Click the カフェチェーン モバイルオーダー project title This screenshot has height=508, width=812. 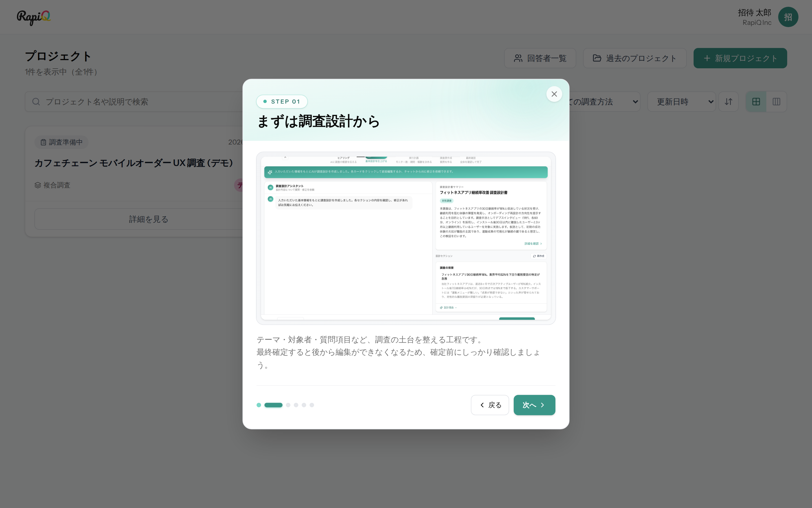pos(134,163)
